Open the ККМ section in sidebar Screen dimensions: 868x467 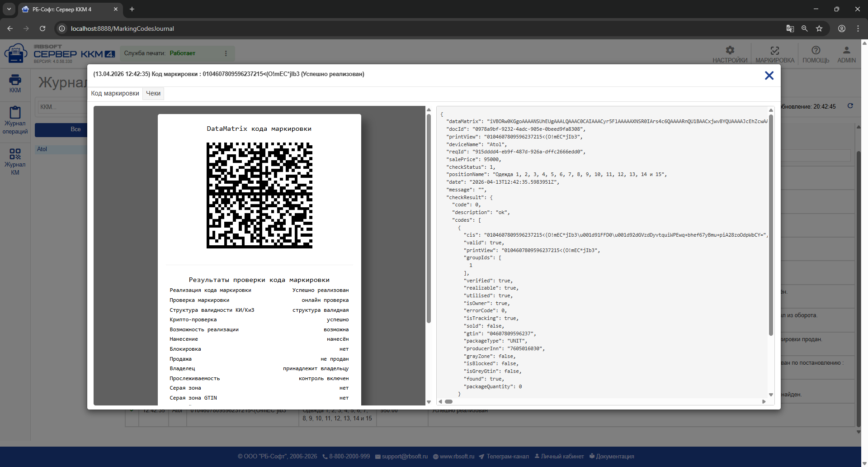click(15, 84)
